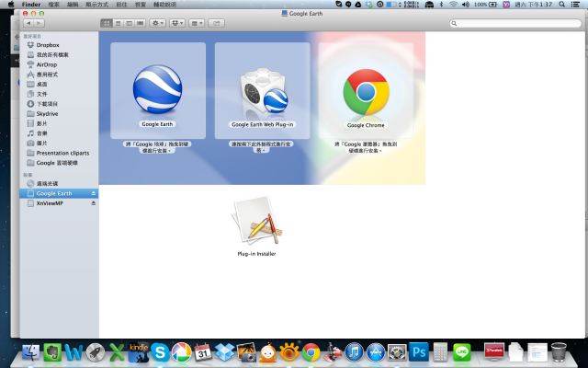Click the volume icon in menu bar
The width and height of the screenshot is (588, 368).
[x=466, y=5]
